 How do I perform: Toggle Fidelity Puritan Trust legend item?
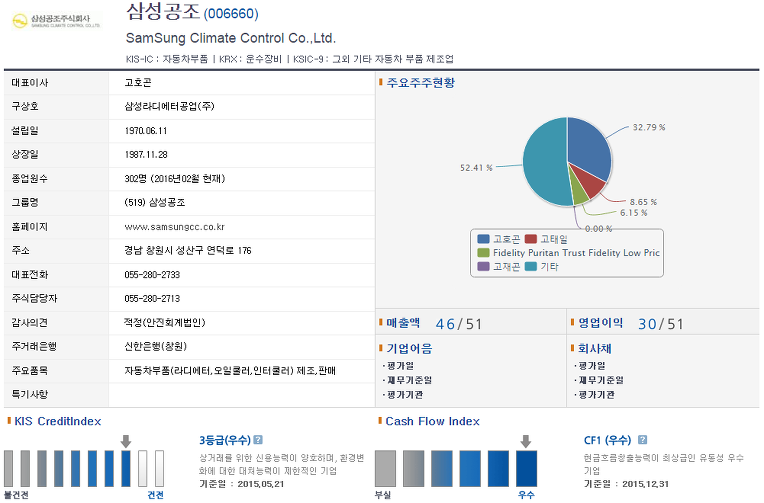click(570, 253)
